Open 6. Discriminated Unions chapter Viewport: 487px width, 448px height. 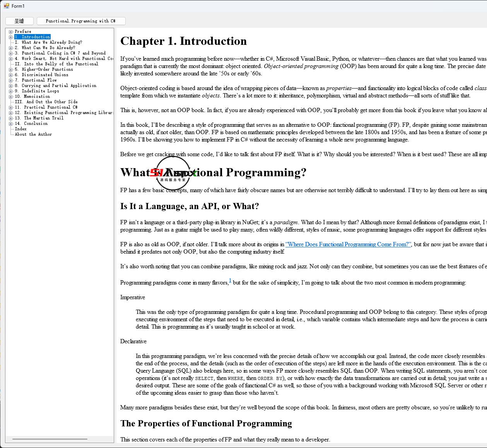point(41,75)
